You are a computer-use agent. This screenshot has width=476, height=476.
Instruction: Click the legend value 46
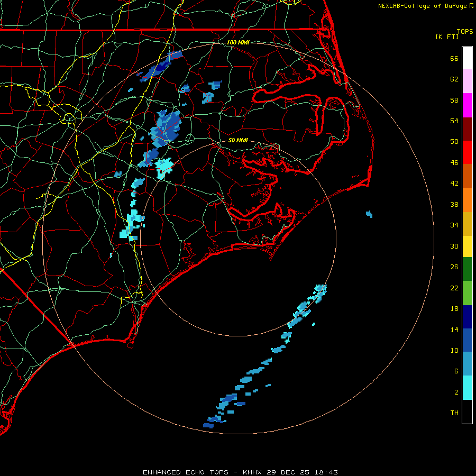tap(454, 163)
